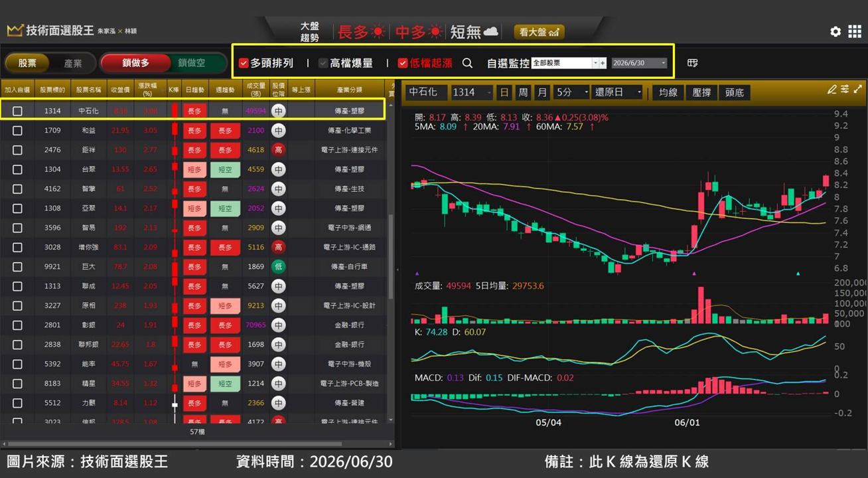Click the 中石化 stock name box
Viewport: 868px width, 478px height.
[x=426, y=92]
